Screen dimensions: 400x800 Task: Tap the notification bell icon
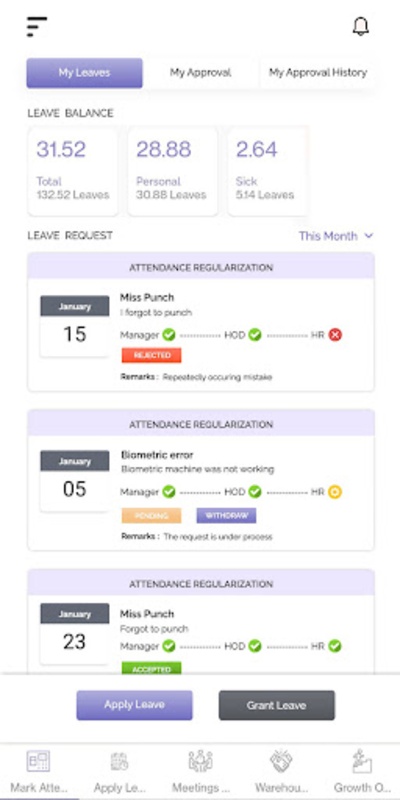coord(361,26)
